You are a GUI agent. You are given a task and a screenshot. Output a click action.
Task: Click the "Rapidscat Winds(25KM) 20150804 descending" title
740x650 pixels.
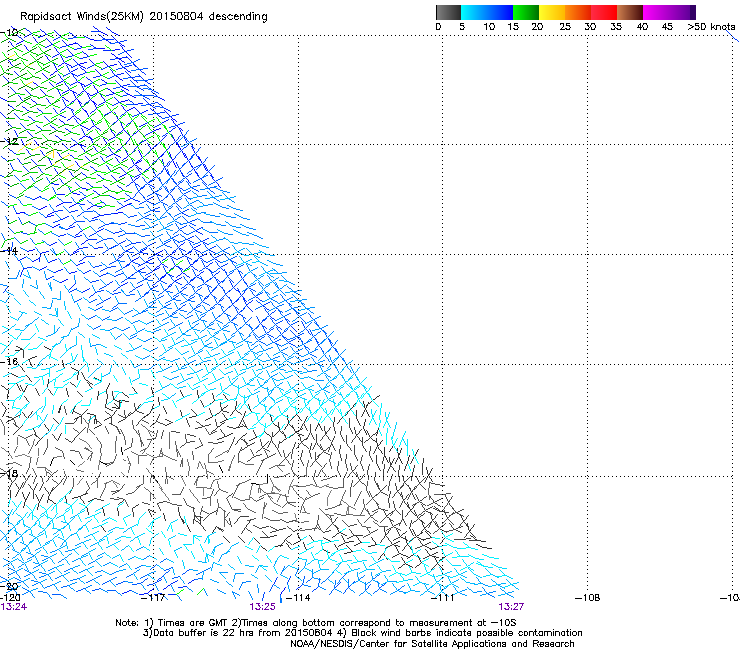click(143, 17)
